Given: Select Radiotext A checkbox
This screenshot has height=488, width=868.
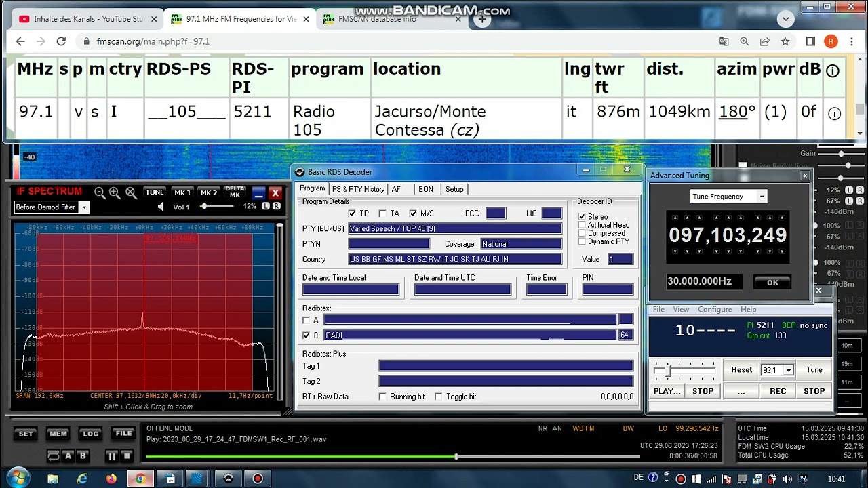Looking at the screenshot, I should (307, 321).
